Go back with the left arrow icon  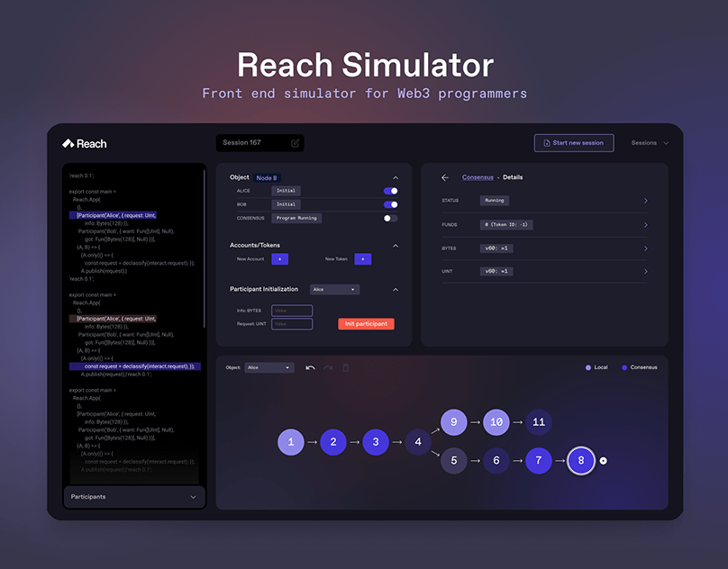click(x=445, y=177)
